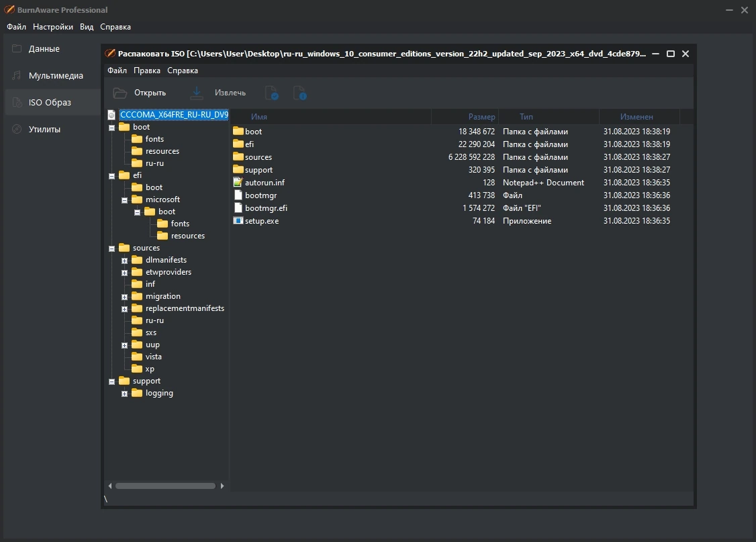The image size is (756, 542).
Task: Collapse the sources folder in tree
Action: pyautogui.click(x=112, y=249)
